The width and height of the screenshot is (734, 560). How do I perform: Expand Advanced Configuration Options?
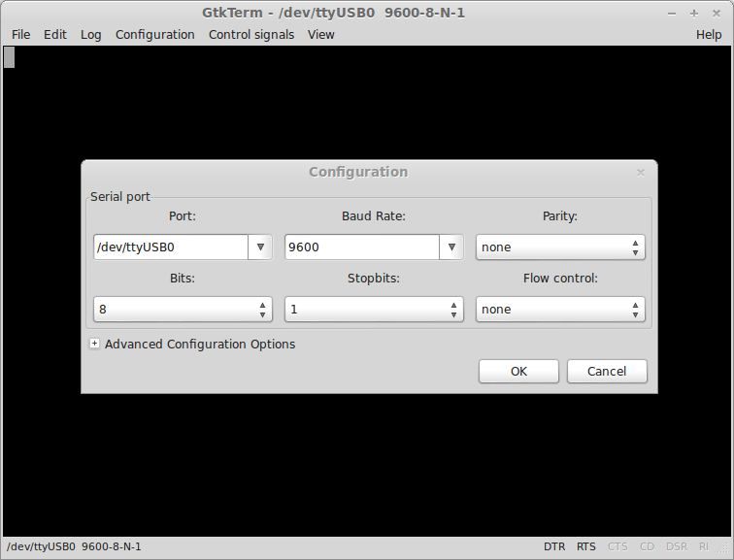94,344
